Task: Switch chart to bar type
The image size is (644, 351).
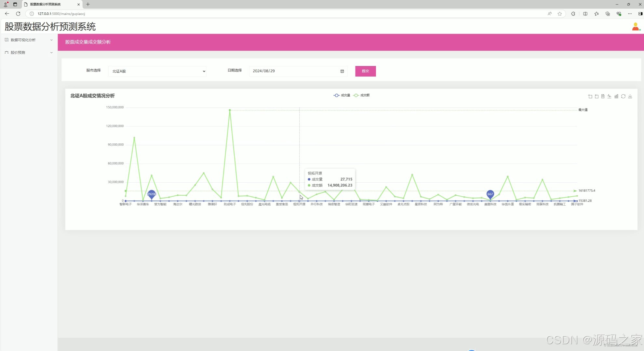Action: [616, 97]
